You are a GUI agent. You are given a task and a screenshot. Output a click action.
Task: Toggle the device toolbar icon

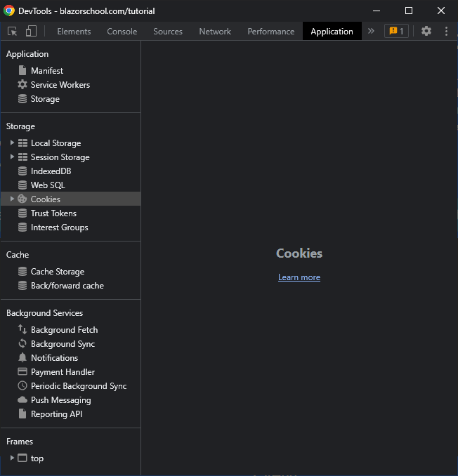pos(31,31)
